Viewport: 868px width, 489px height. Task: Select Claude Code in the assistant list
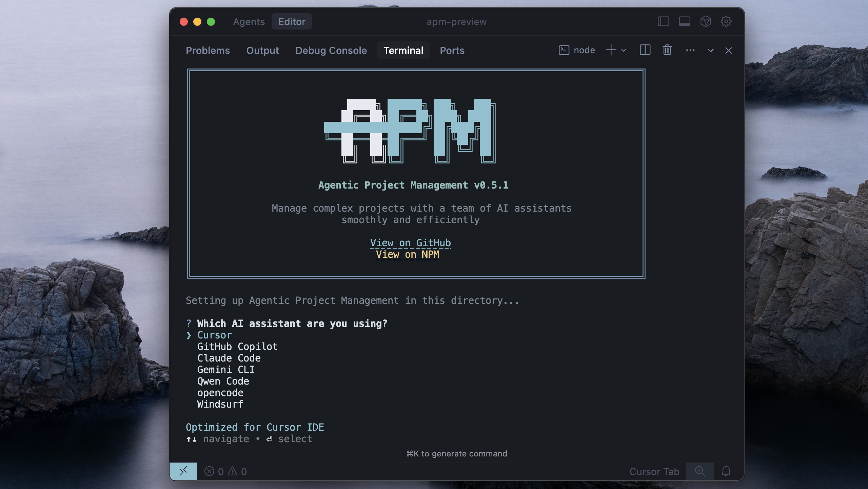(x=229, y=358)
